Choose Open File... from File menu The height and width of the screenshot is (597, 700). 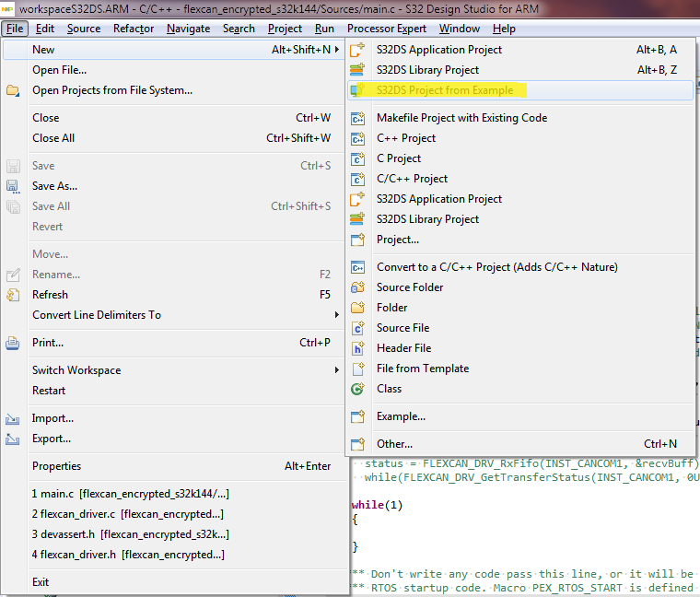[x=174, y=70]
